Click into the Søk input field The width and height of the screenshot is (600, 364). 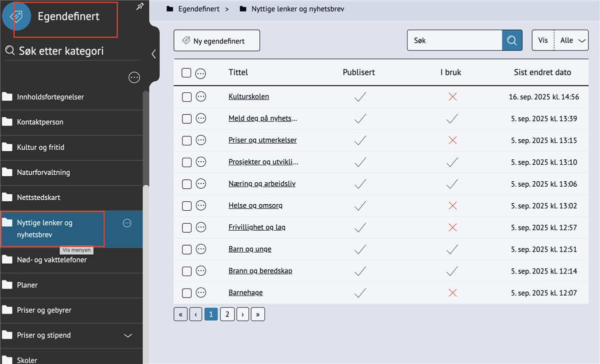(454, 40)
